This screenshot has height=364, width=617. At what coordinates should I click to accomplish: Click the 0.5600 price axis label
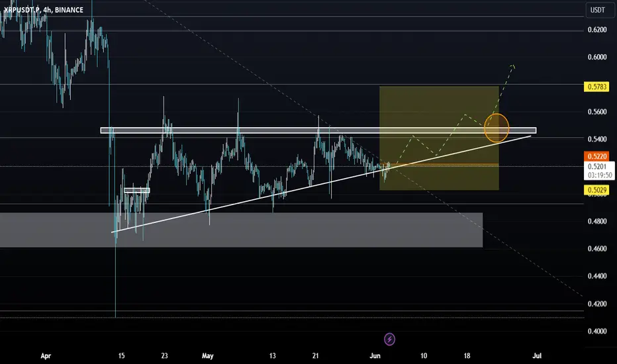coord(597,112)
